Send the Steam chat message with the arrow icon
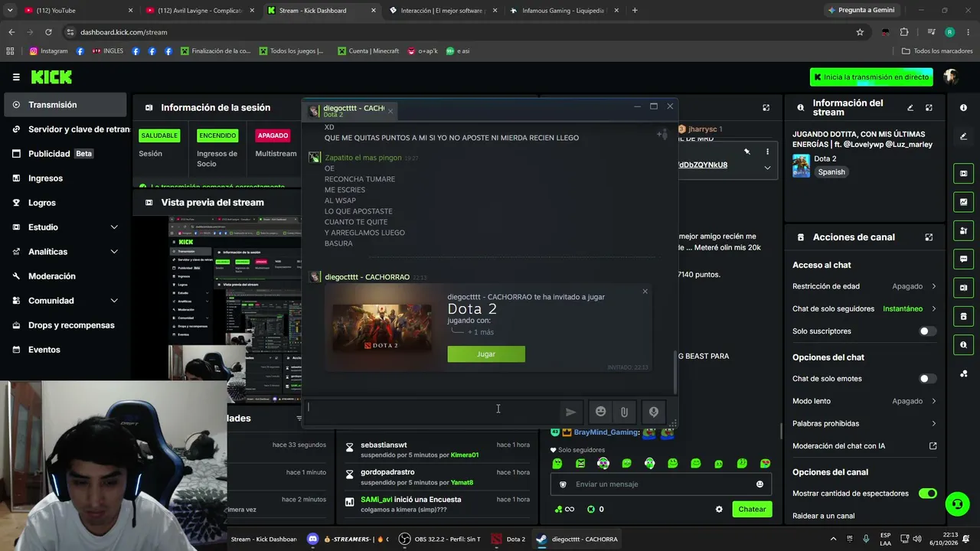This screenshot has width=980, height=551. pyautogui.click(x=570, y=412)
